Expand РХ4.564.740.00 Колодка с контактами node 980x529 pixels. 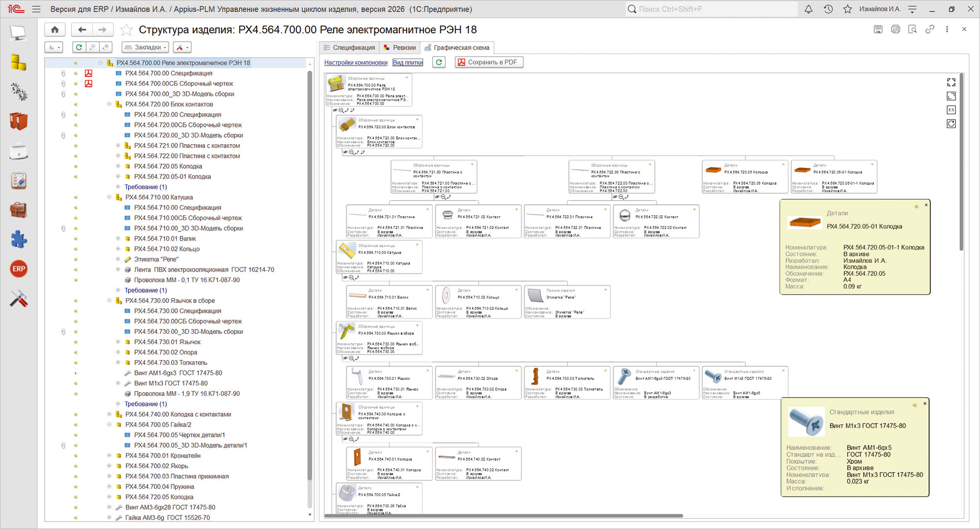(109, 414)
